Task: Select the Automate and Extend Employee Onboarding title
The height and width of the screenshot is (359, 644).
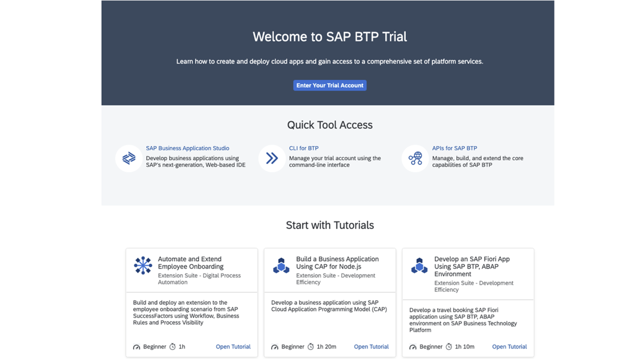Action: click(190, 263)
